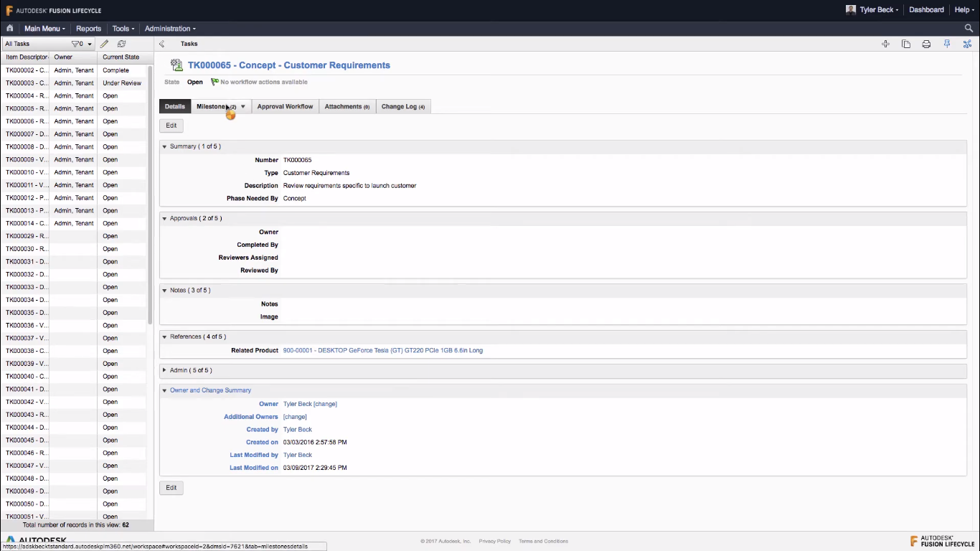Select the TK000050 task row
Viewport: 980px width, 551px height.
coord(74,504)
